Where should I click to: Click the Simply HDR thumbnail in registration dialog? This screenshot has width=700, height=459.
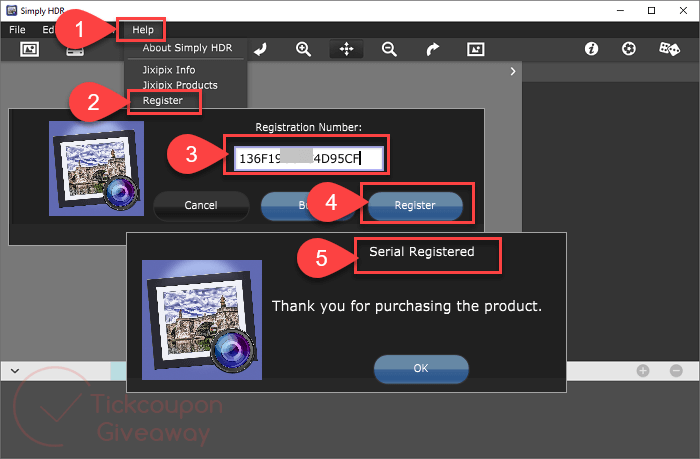96,169
